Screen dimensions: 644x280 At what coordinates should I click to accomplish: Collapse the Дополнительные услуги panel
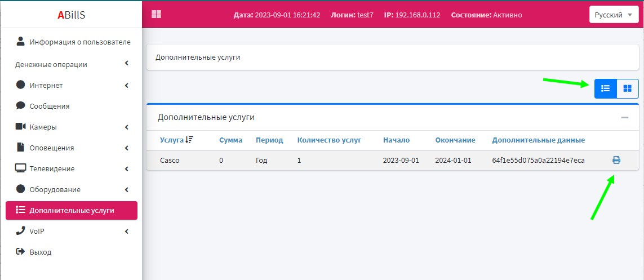point(625,117)
